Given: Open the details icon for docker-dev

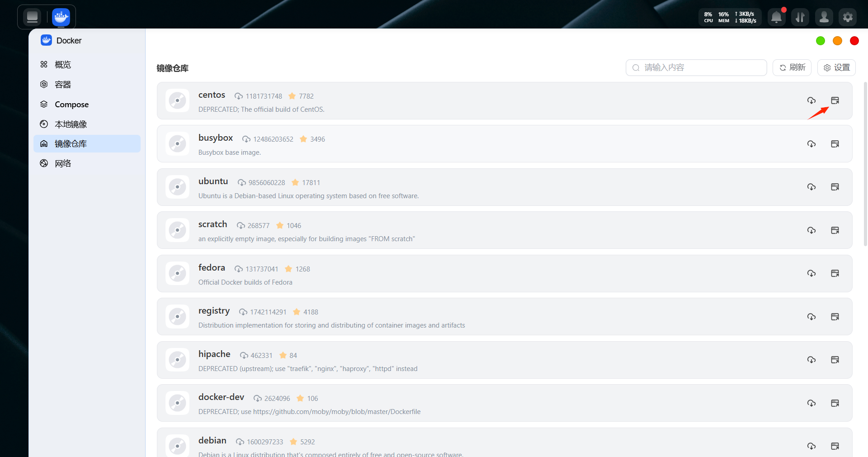Looking at the screenshot, I should (835, 403).
